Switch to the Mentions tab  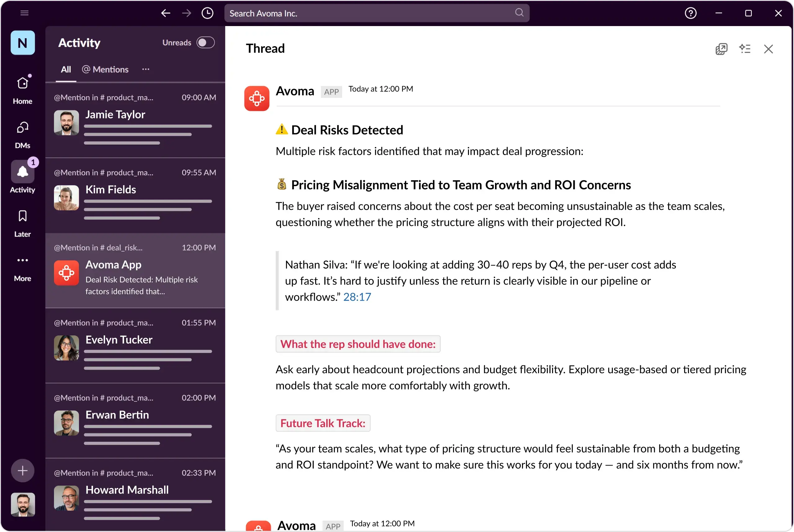click(x=105, y=69)
